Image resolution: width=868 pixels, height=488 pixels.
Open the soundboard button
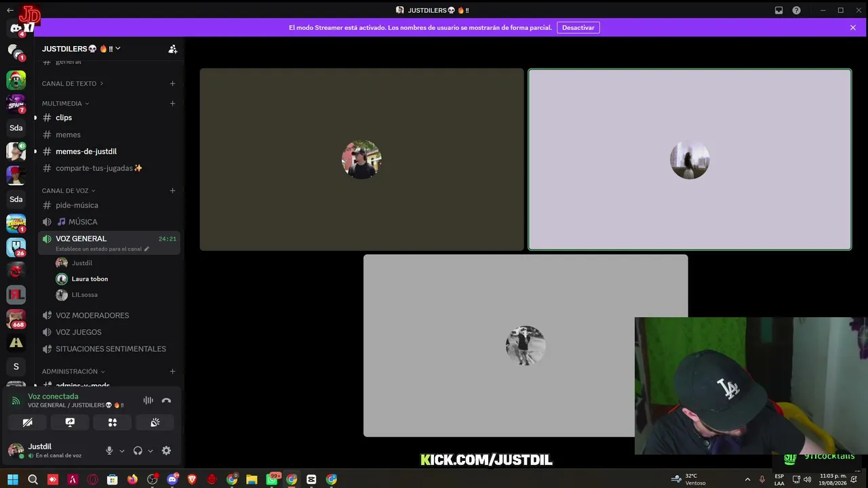coord(155,422)
